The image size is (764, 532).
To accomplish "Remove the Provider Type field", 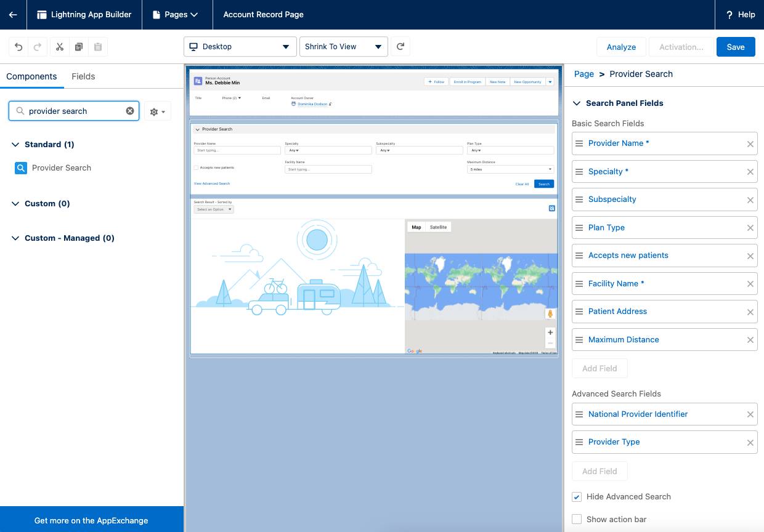I will tap(750, 443).
